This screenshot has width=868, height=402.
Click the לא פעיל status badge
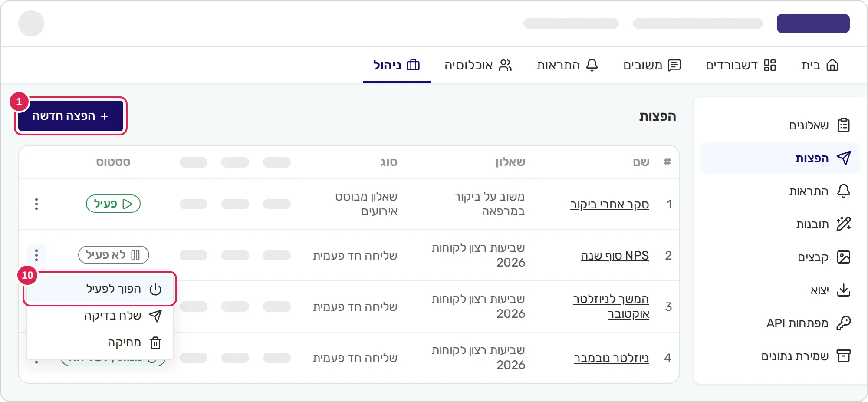[114, 255]
